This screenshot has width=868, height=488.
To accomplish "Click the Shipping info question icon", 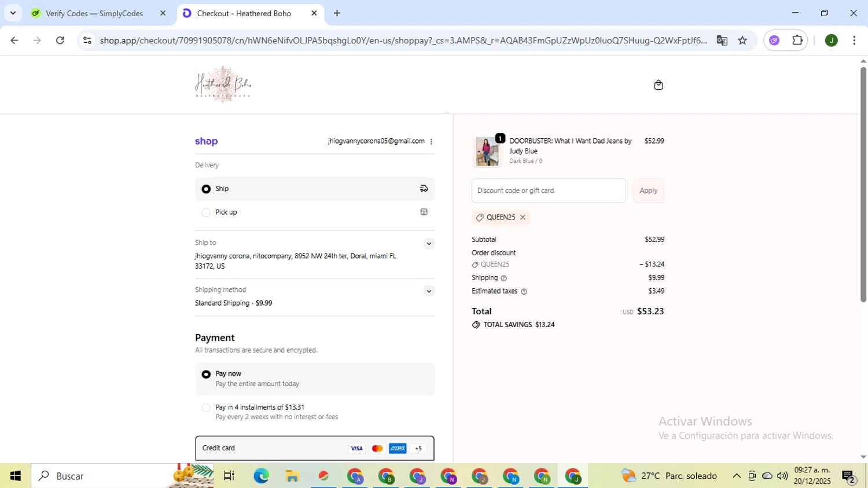I will pos(503,278).
